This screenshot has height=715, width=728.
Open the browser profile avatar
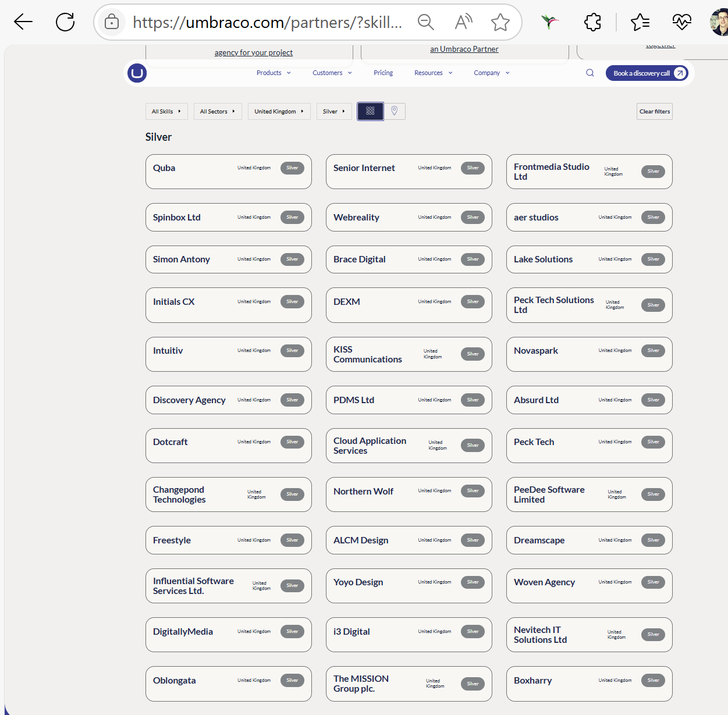pos(719,22)
